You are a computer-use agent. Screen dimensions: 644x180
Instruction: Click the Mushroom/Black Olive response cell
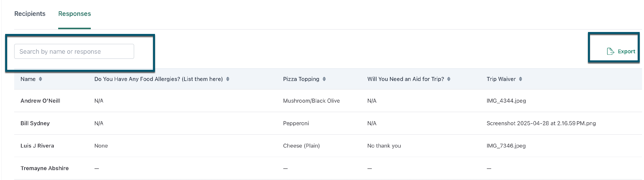pos(311,101)
